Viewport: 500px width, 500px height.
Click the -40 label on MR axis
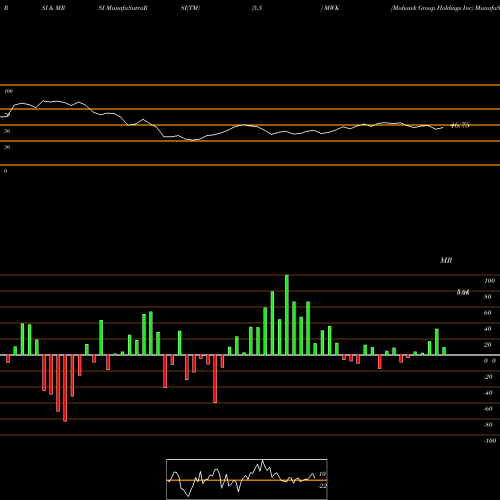[488, 393]
